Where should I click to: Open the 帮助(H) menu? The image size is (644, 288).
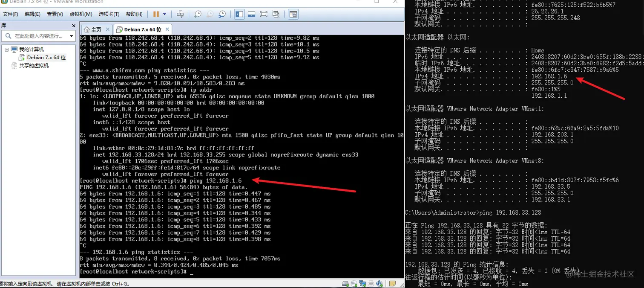(x=134, y=14)
